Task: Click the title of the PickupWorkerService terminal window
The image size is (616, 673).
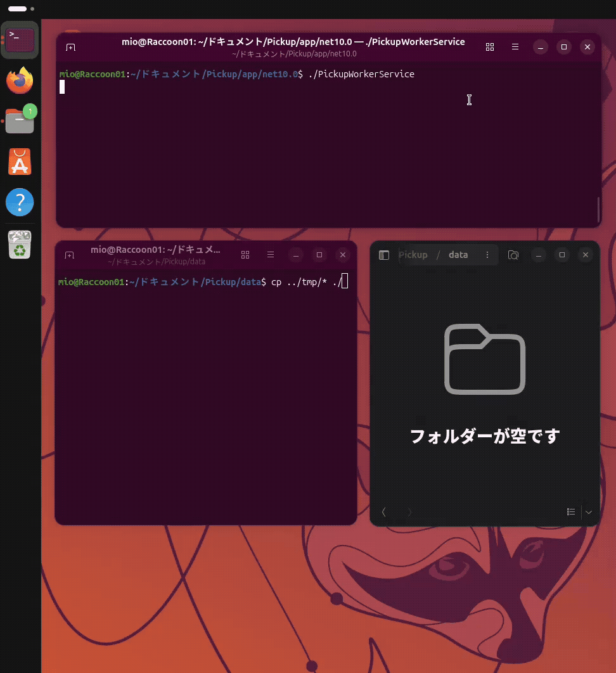Action: (293, 42)
